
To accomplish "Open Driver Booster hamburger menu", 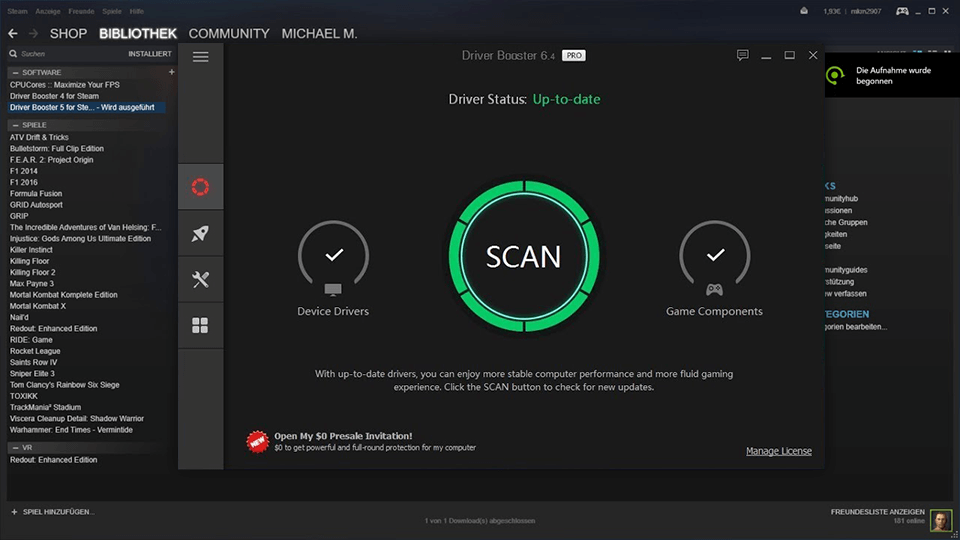I will pos(200,57).
